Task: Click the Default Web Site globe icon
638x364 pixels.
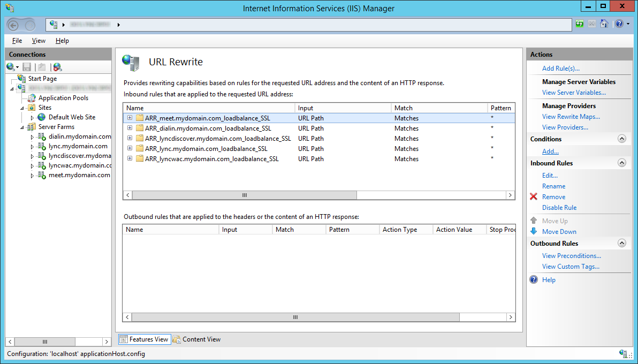Action: pyautogui.click(x=42, y=117)
